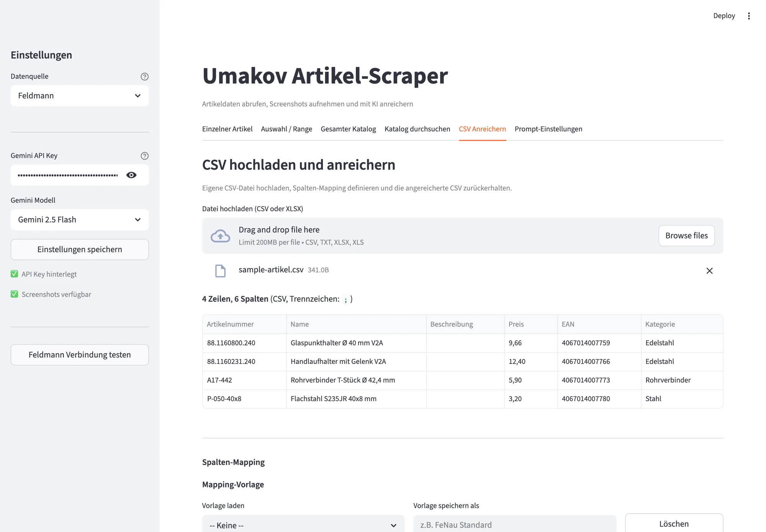This screenshot has height=532, width=766.
Task: Select cell Handlaufhalter mit Gelenk V2A
Action: [356, 362]
